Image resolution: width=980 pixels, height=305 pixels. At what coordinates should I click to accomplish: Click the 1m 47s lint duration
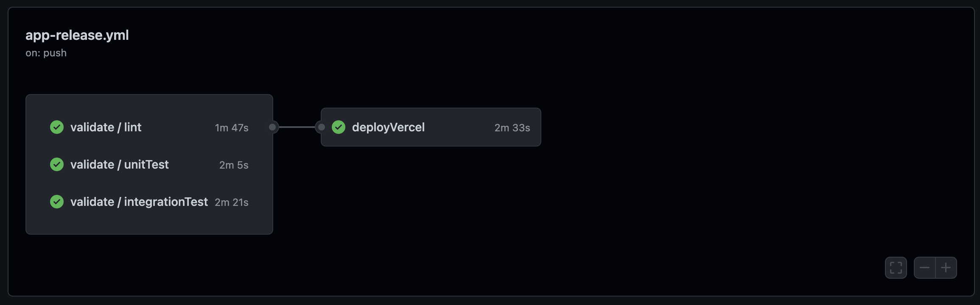click(232, 128)
